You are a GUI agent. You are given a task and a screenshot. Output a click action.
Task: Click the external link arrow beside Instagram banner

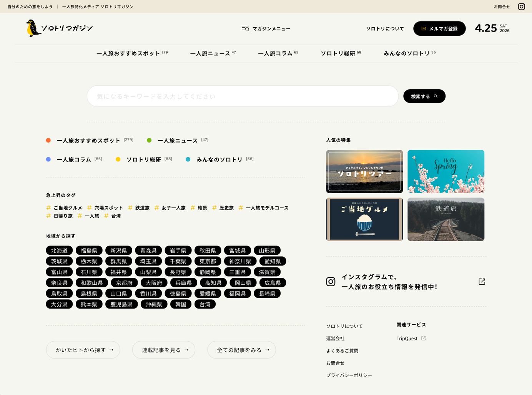pyautogui.click(x=482, y=282)
